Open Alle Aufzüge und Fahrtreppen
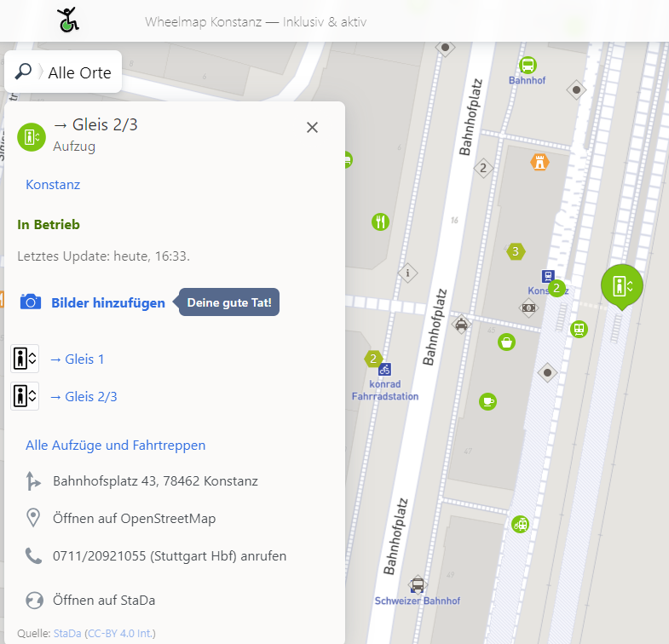Image resolution: width=669 pixels, height=644 pixels. coord(116,446)
